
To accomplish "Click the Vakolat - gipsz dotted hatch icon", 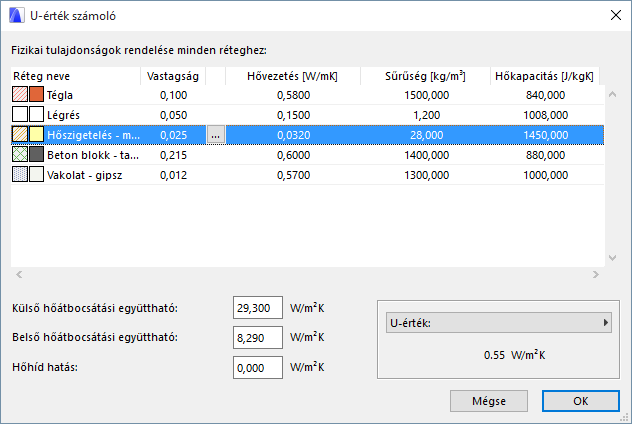I will pos(20,175).
